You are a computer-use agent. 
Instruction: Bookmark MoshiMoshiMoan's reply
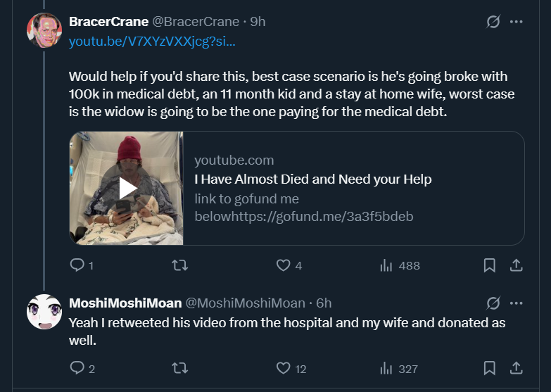click(490, 368)
